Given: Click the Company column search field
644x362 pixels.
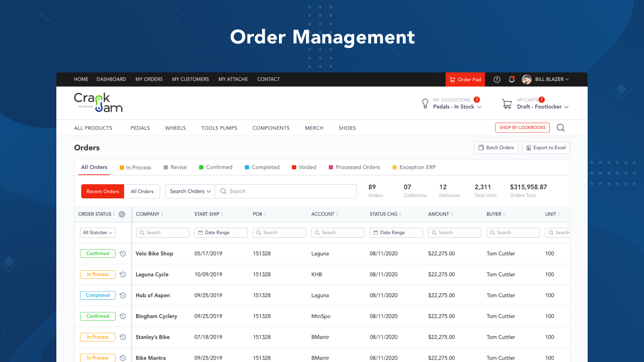Looking at the screenshot, I should coord(162,232).
